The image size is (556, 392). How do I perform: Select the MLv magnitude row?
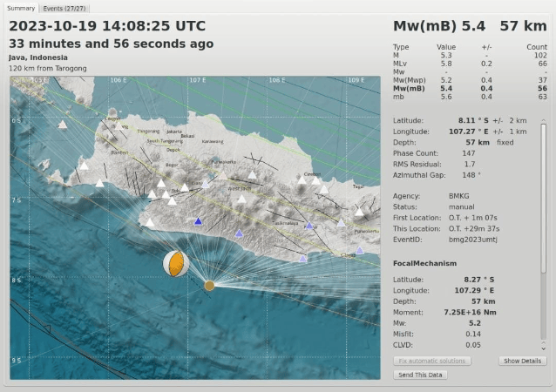[470, 64]
